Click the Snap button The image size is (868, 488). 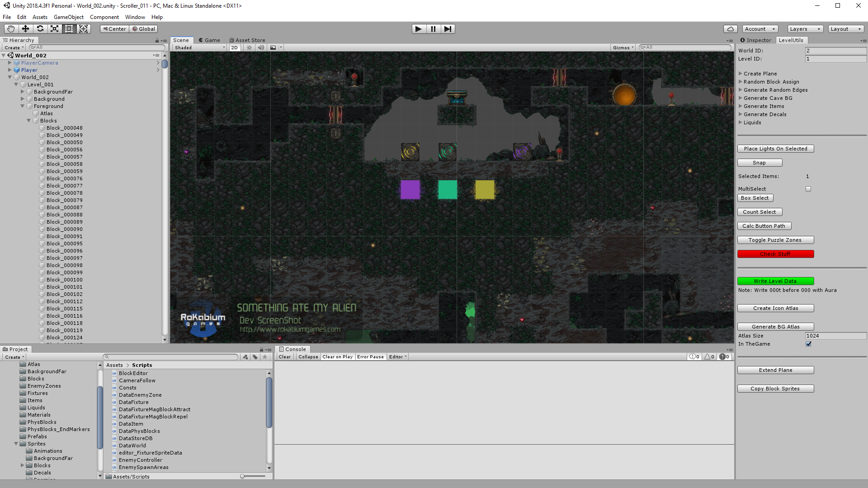[x=759, y=163]
